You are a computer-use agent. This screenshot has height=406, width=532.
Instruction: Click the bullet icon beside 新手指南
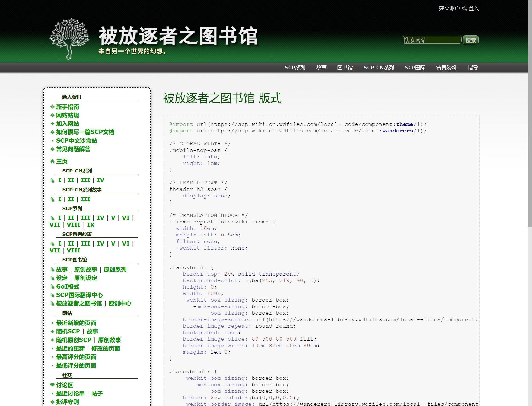(52, 107)
